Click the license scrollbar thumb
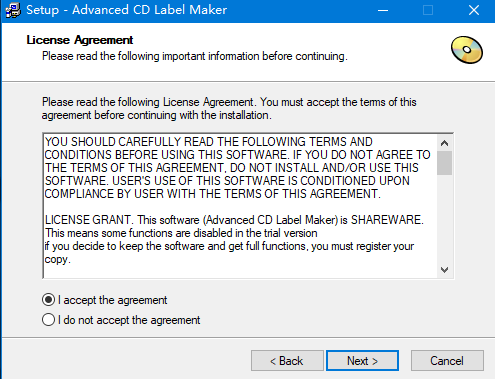 pos(444,163)
